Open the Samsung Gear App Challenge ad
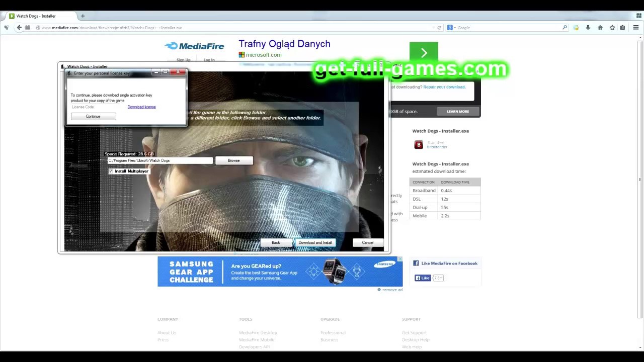Screen dimensions: 644x362 pyautogui.click(x=280, y=271)
